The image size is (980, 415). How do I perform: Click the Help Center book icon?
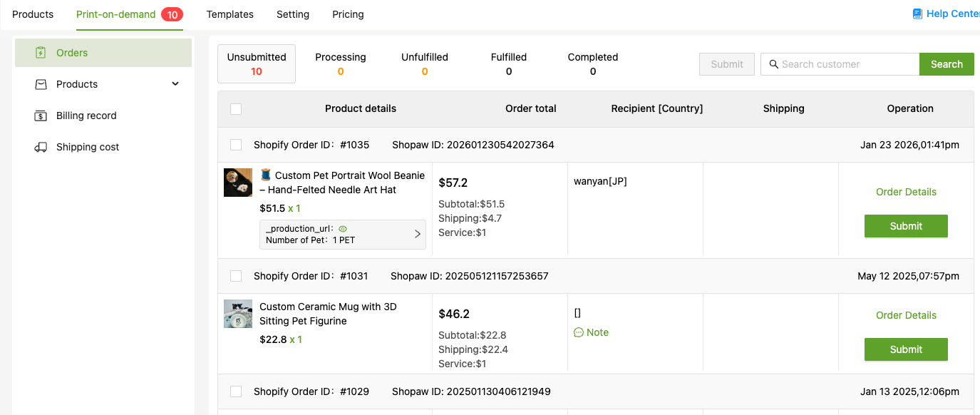(917, 14)
